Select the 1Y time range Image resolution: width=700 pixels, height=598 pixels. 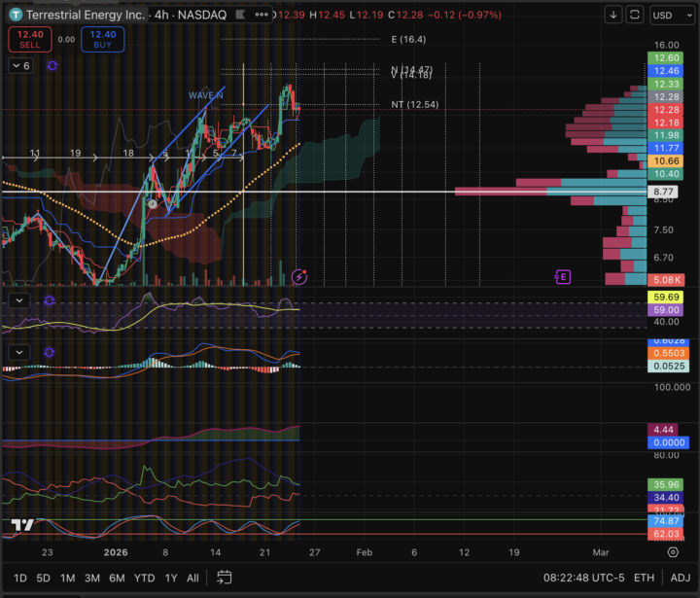click(x=171, y=578)
